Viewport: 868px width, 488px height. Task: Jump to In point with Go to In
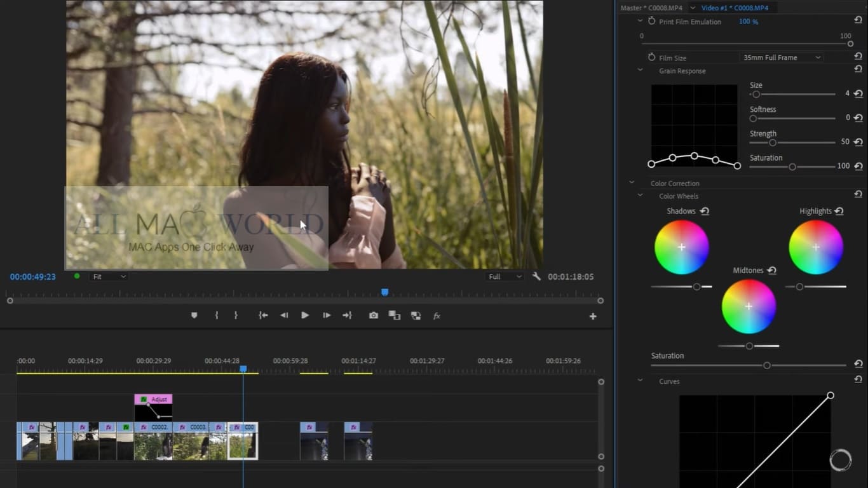tap(263, 315)
